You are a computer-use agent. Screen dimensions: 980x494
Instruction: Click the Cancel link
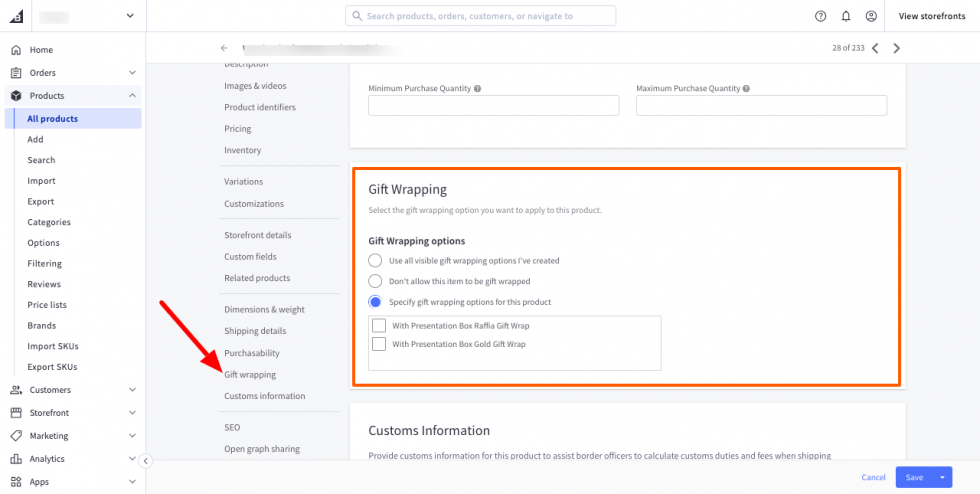pyautogui.click(x=873, y=478)
